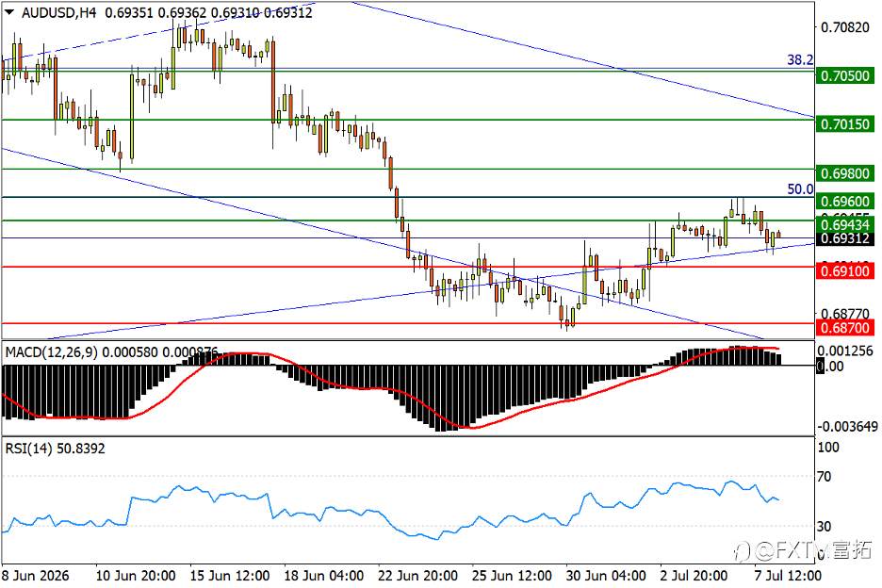Click the 2 Jul 20:00 time label
Screen dimensions: 882x588
coord(694,576)
